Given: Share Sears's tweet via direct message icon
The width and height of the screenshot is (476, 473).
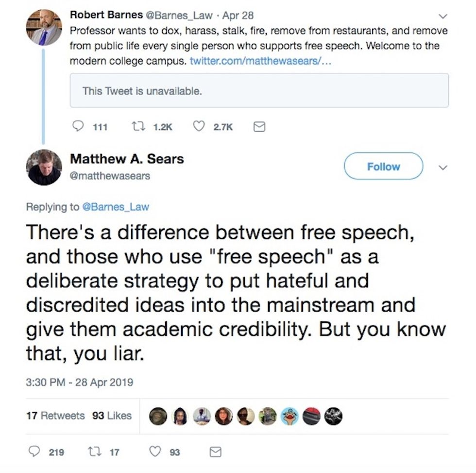Looking at the screenshot, I should [214, 452].
